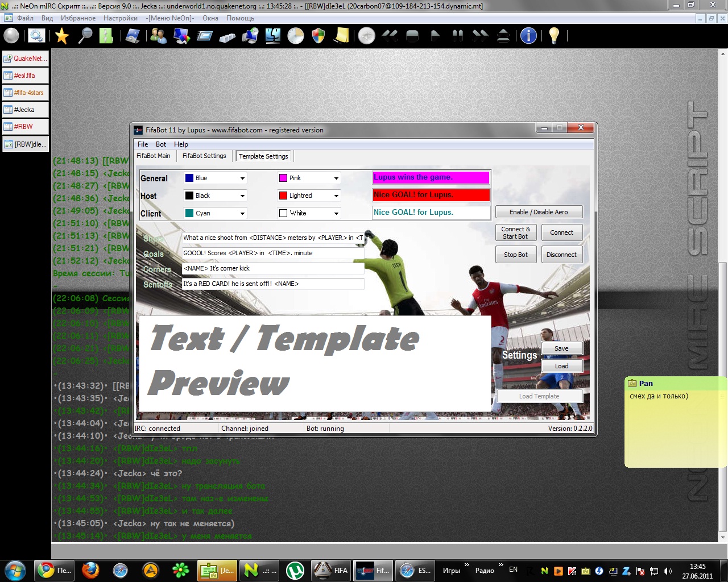Click the Windows Start button
Image resolution: width=728 pixels, height=582 pixels.
point(15,570)
